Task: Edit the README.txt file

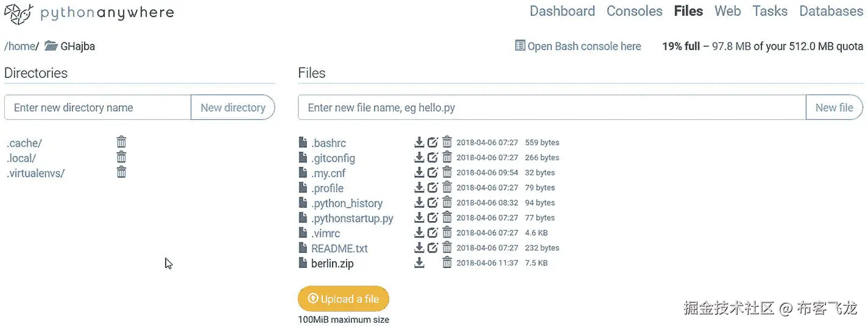Action: click(432, 248)
